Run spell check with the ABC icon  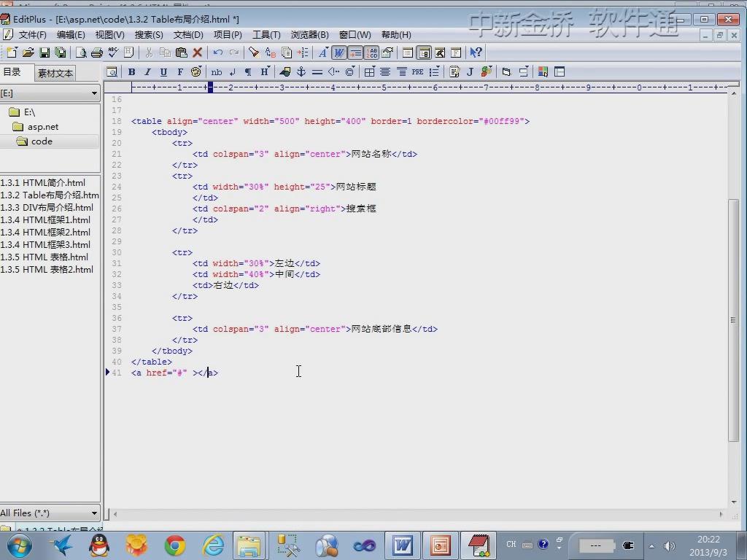pyautogui.click(x=113, y=52)
